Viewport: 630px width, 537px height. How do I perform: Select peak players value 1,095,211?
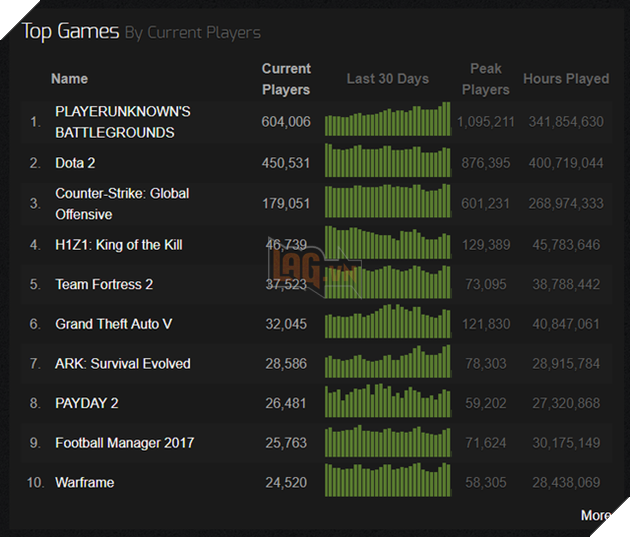click(486, 122)
